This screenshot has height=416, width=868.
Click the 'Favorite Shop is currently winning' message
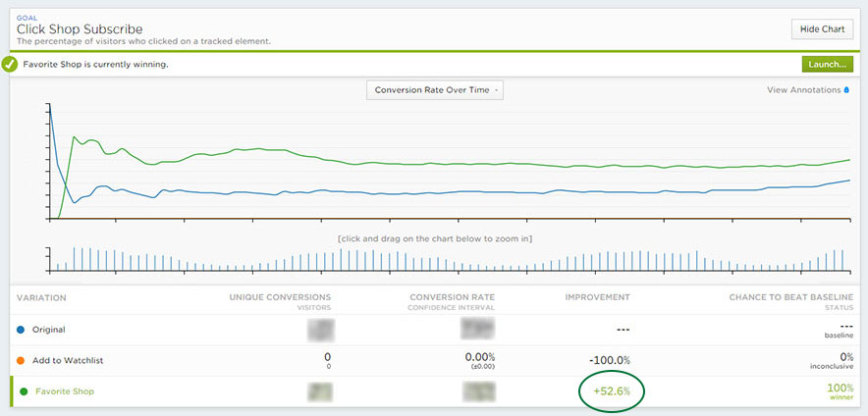(x=96, y=65)
